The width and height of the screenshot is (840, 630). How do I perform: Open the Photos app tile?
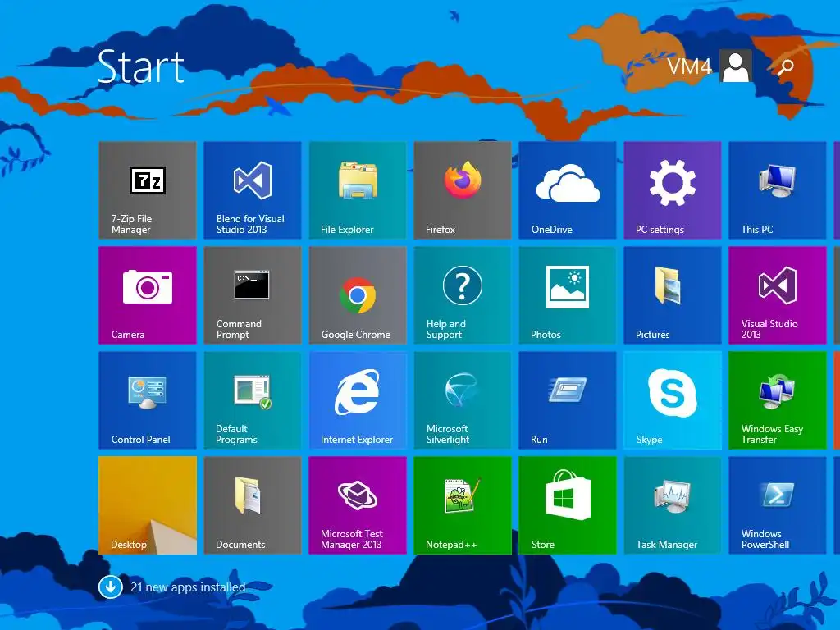568,295
